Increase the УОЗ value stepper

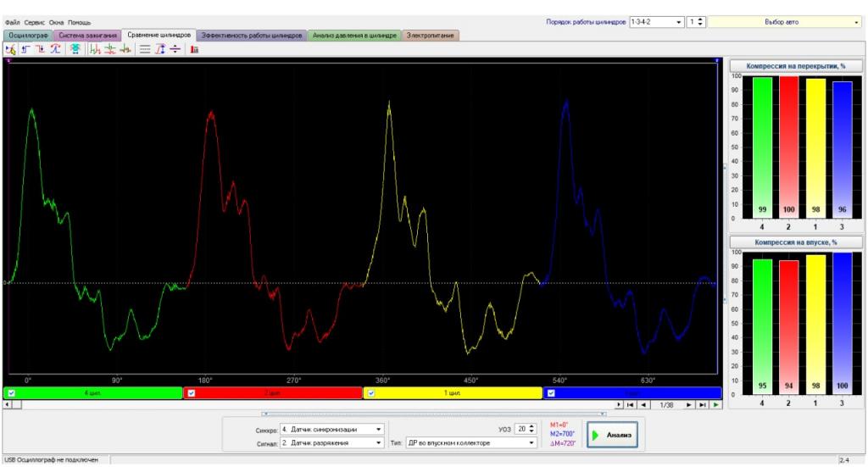(x=532, y=426)
